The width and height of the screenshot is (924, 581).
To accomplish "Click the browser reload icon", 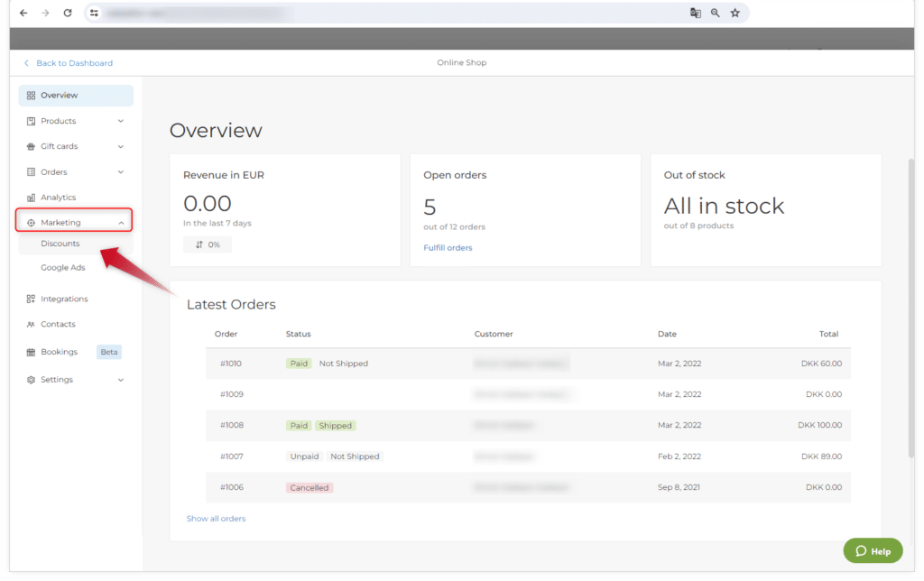I will [x=68, y=13].
